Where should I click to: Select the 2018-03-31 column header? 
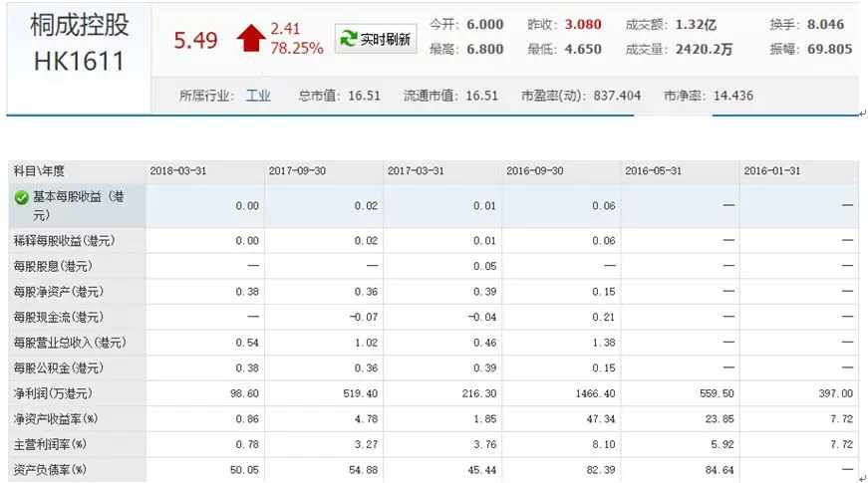[177, 171]
